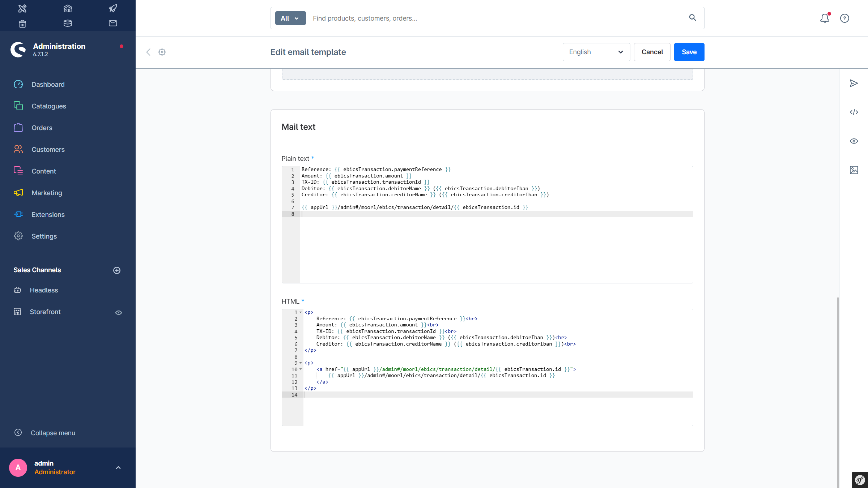Open the help question mark icon
Viewport: 868px width, 488px height.
pos(844,18)
